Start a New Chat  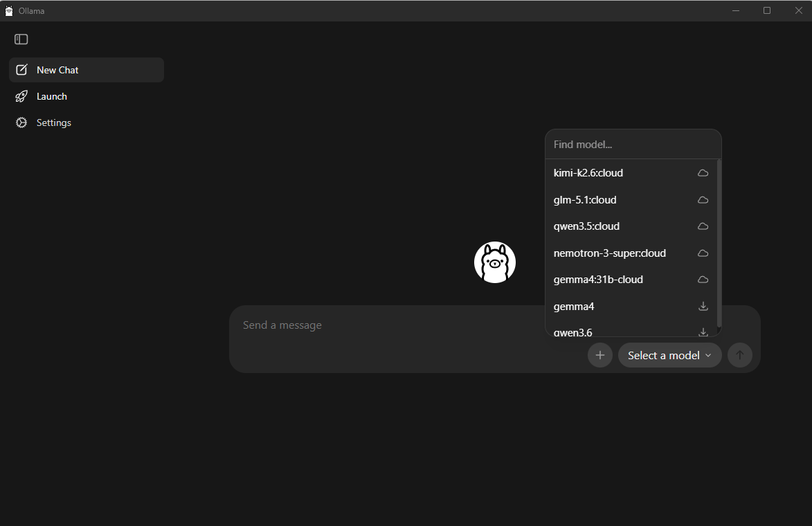click(x=87, y=70)
